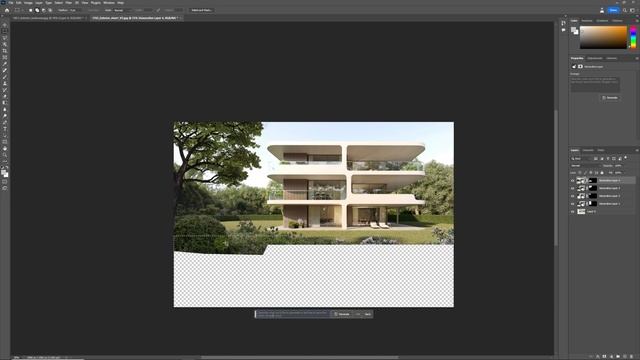Select the Rectangular Marquee tool in toolbox
640x360 pixels.
5,31
